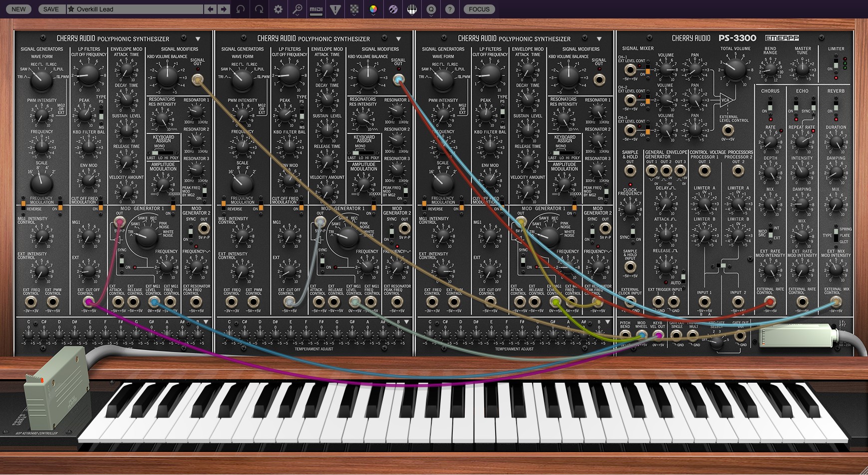Adjust the Master Tune knob
Screen dimensions: 868x475
click(x=802, y=69)
